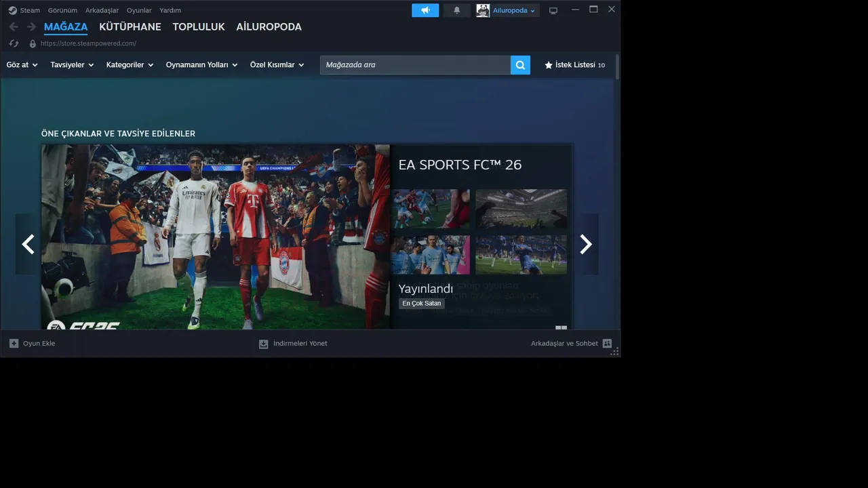
Task: Click the downloads arrow icon
Action: 264,344
